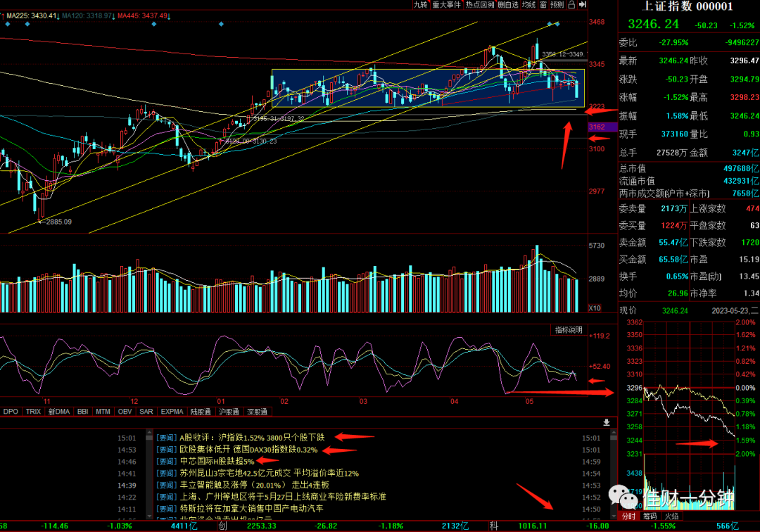Open the 九转 indicator
The image size is (760, 532).
pos(420,5)
